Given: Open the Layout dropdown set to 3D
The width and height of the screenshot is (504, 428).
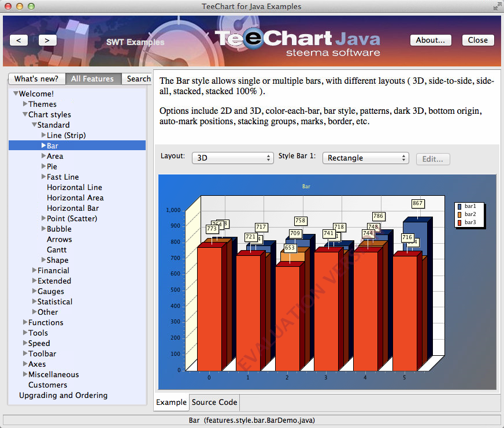Looking at the screenshot, I should click(233, 158).
